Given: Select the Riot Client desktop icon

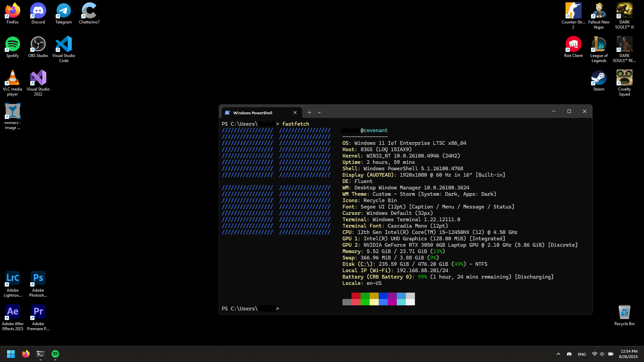Looking at the screenshot, I should (x=573, y=47).
